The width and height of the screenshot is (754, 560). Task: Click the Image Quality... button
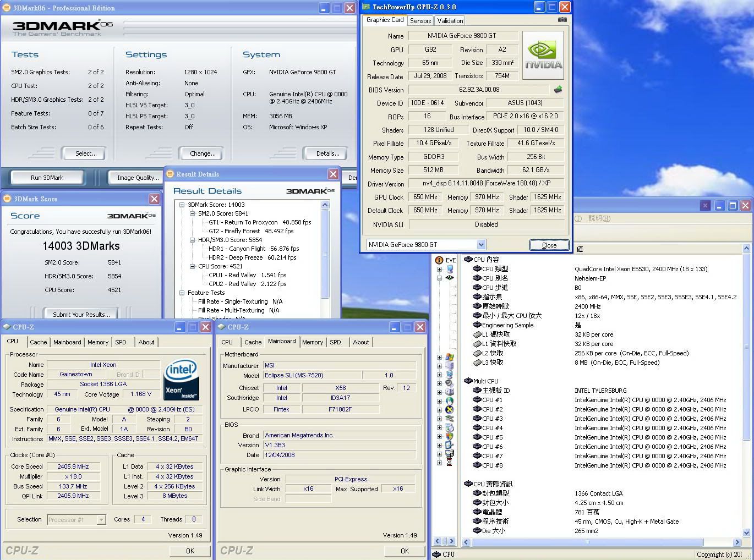click(x=138, y=178)
